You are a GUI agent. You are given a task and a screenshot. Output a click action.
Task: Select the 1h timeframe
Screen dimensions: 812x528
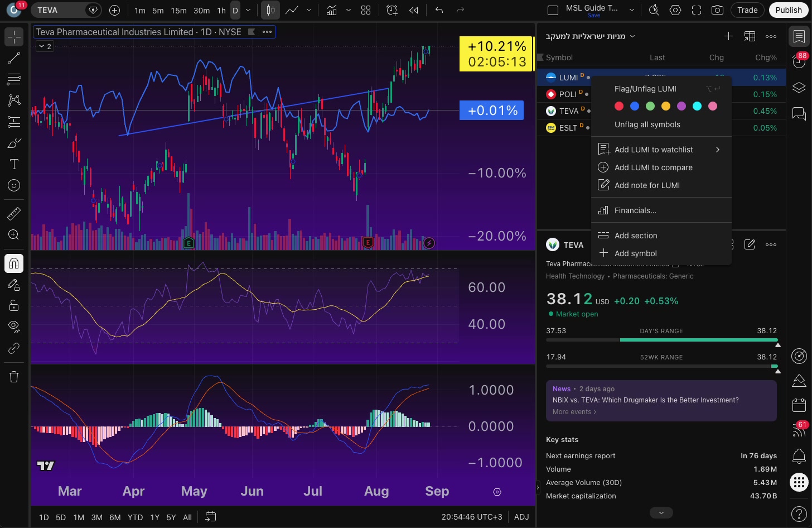[221, 10]
